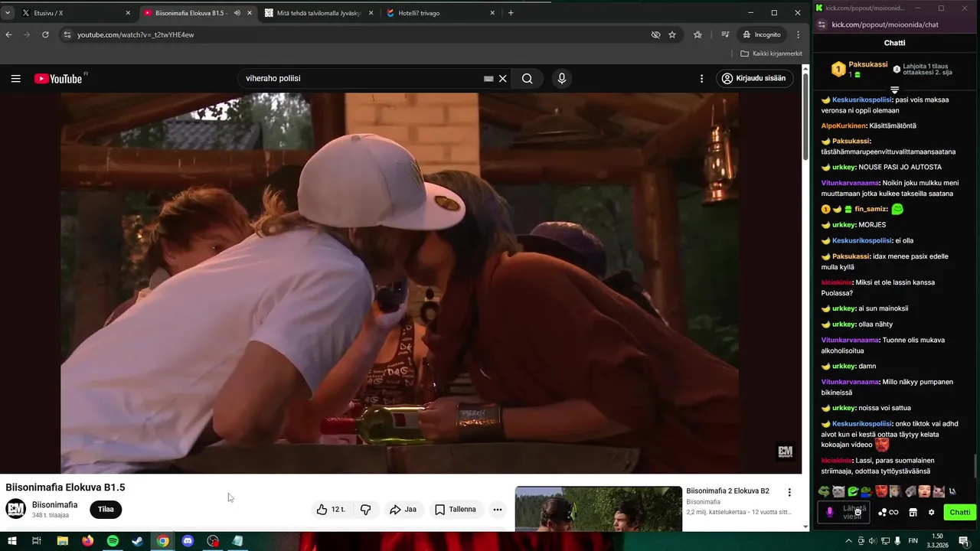Open the on-screen keyboard icon in search box

(488, 78)
